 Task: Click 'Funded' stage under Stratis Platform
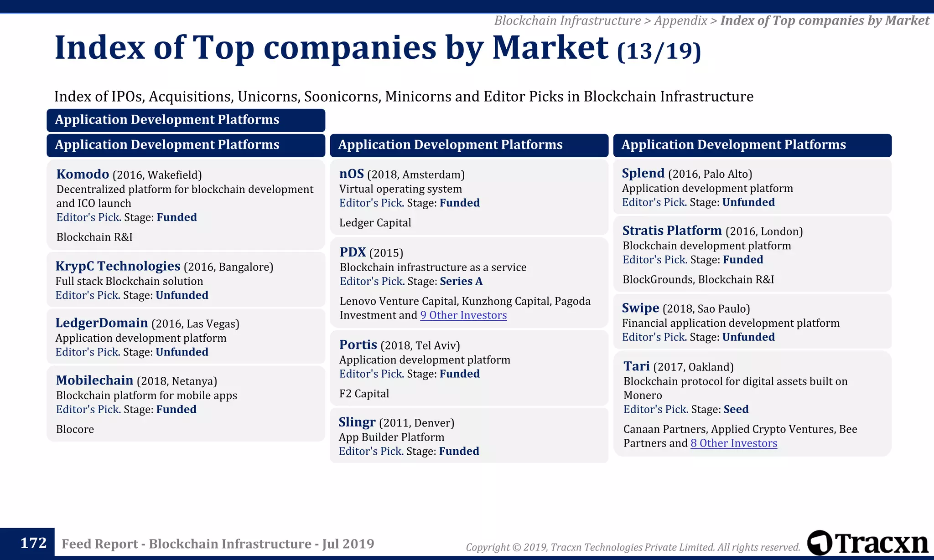point(743,259)
